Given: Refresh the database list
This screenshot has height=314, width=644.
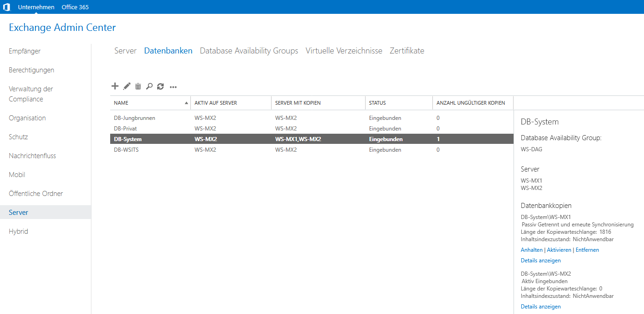Looking at the screenshot, I should [x=160, y=86].
